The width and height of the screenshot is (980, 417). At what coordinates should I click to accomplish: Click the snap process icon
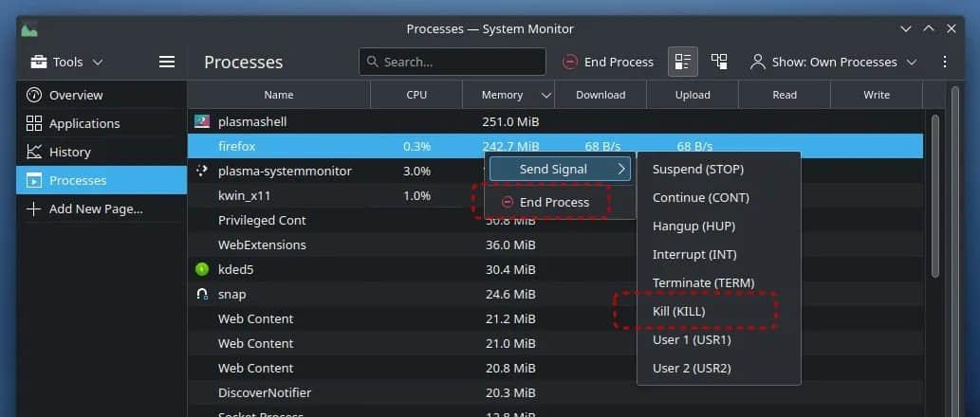pos(201,294)
